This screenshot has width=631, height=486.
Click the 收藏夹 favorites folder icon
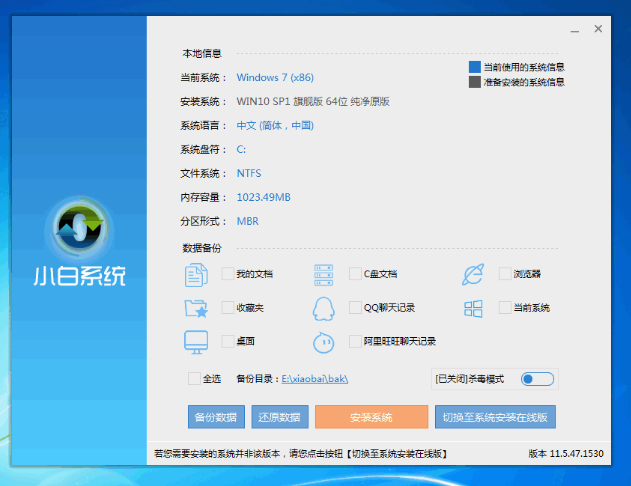(195, 307)
